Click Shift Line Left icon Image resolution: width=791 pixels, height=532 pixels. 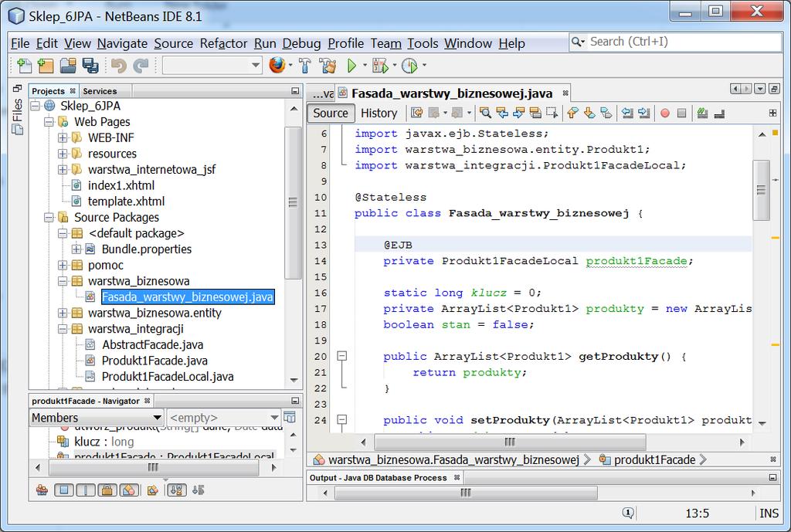(627, 113)
